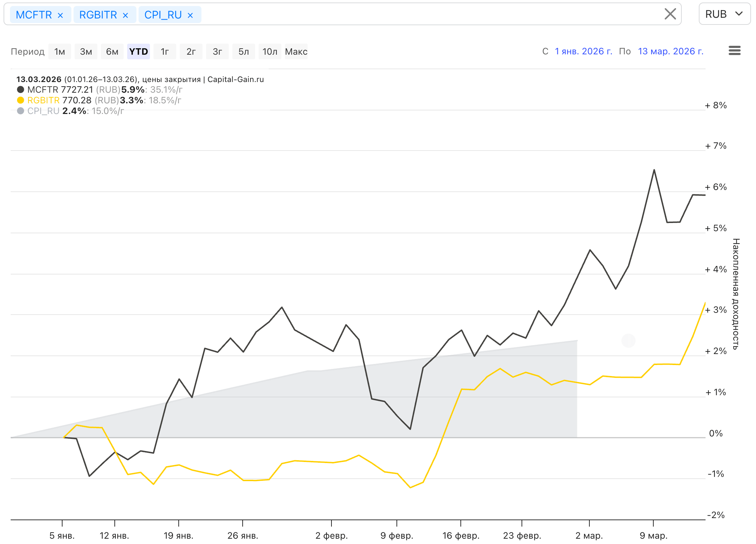The image size is (756, 544).
Task: Remove the CPI_RU tag with its x
Action: [190, 15]
